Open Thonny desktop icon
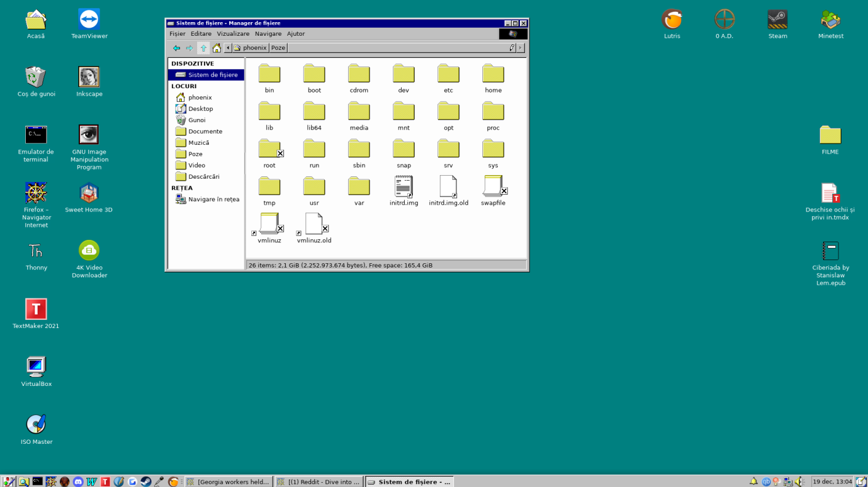This screenshot has width=868, height=487. click(36, 255)
